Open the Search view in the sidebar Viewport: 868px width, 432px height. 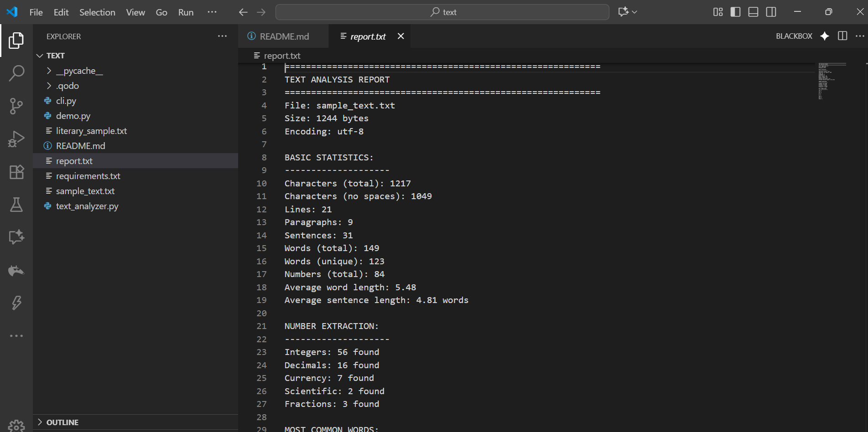(x=16, y=73)
